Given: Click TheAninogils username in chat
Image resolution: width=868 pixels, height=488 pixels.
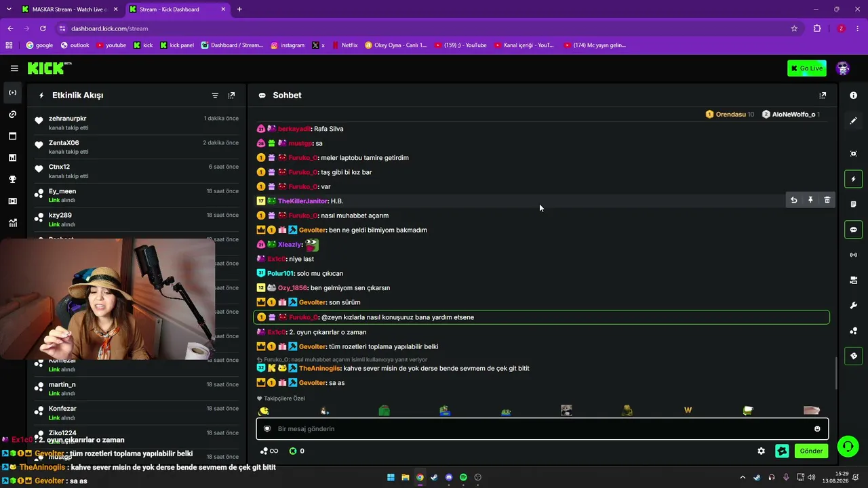Looking at the screenshot, I should click(319, 369).
